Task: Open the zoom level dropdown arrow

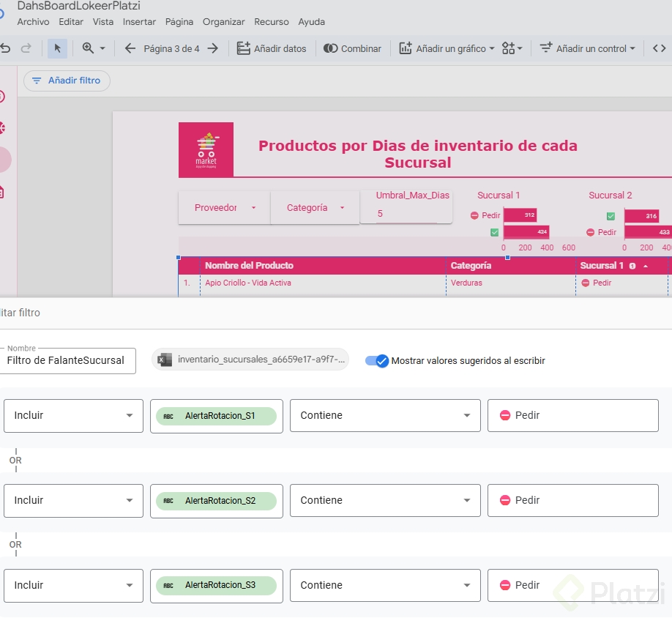Action: (x=102, y=48)
